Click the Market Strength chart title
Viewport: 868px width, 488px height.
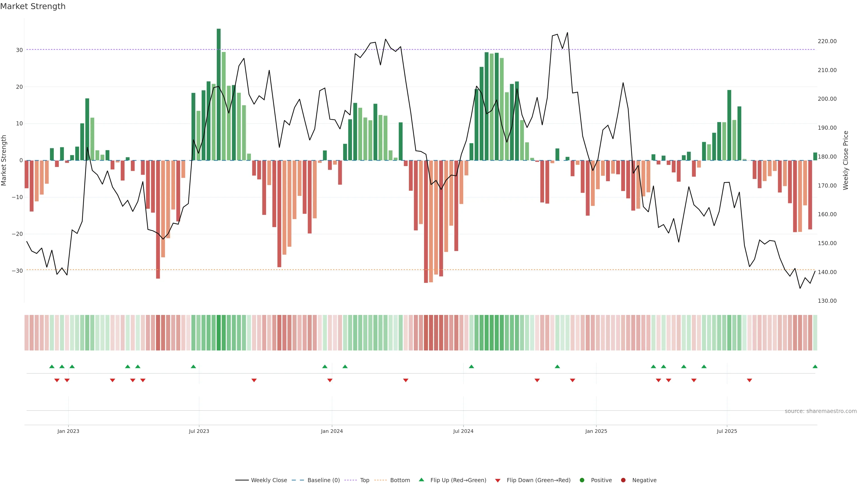pyautogui.click(x=33, y=6)
